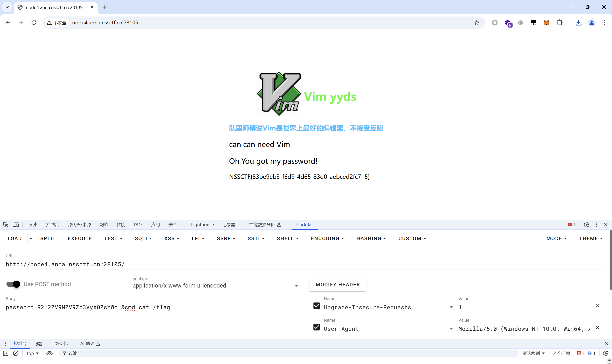Bookmark this page with star icon

(x=477, y=22)
